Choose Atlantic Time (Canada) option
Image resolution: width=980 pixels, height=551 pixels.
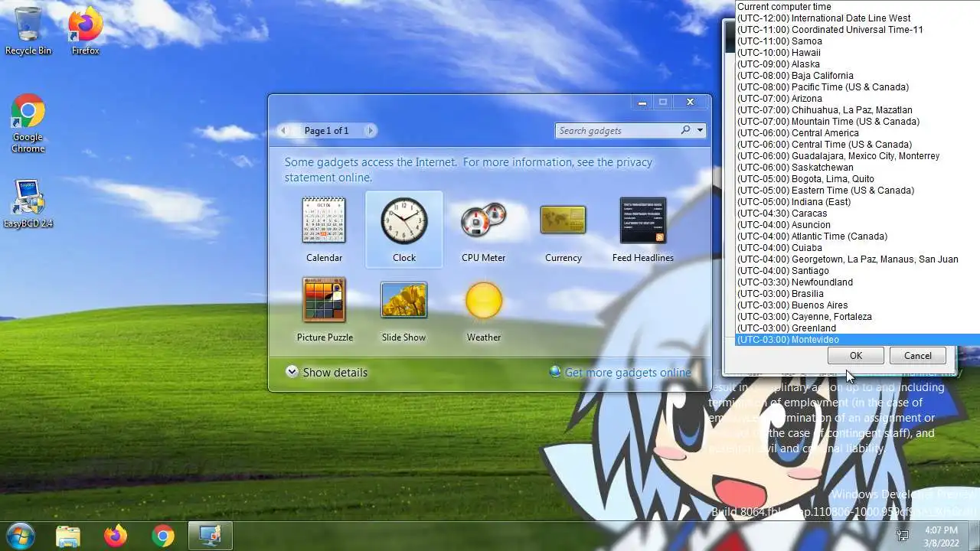(857, 236)
